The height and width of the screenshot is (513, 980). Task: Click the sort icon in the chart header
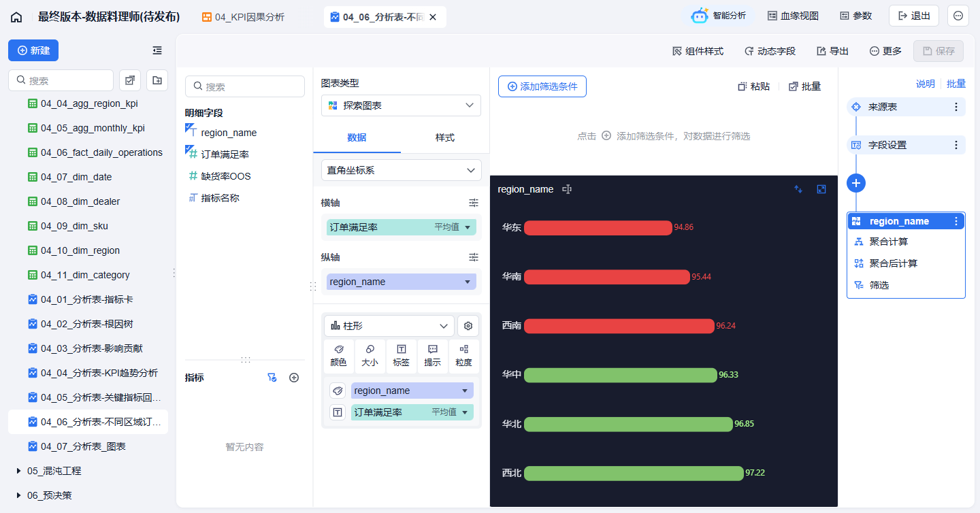tap(798, 189)
